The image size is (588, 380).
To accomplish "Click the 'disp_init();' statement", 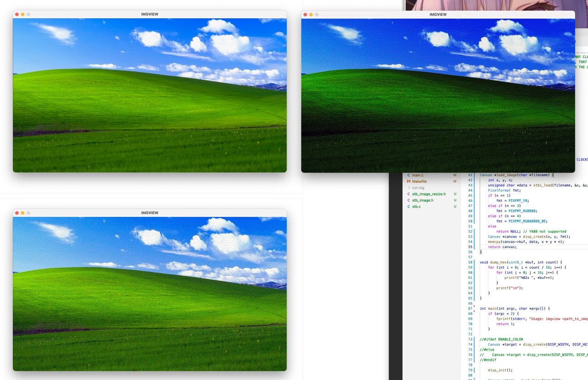I will coord(500,370).
